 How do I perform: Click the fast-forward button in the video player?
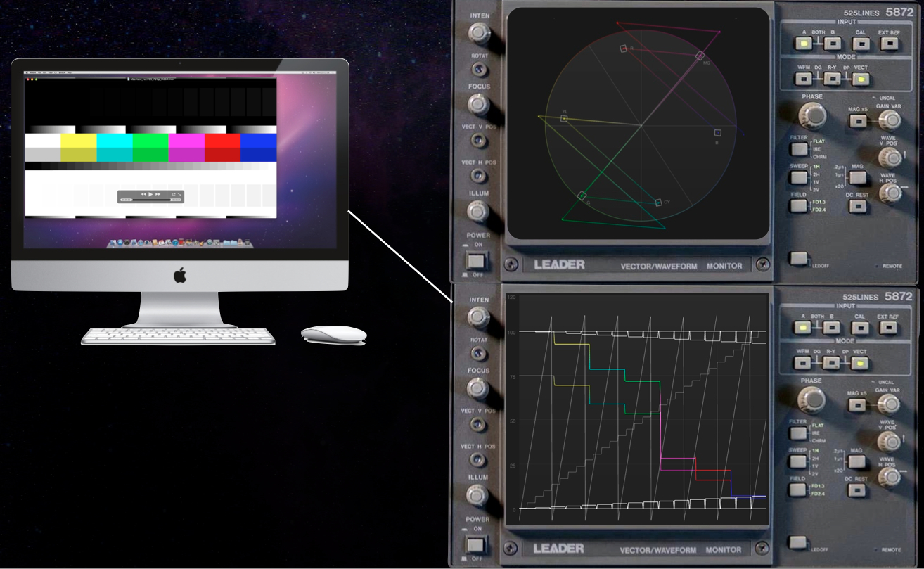click(158, 193)
